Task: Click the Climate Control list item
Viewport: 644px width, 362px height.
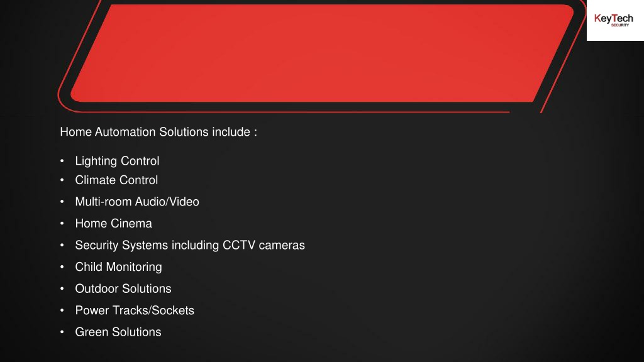Action: coord(116,180)
